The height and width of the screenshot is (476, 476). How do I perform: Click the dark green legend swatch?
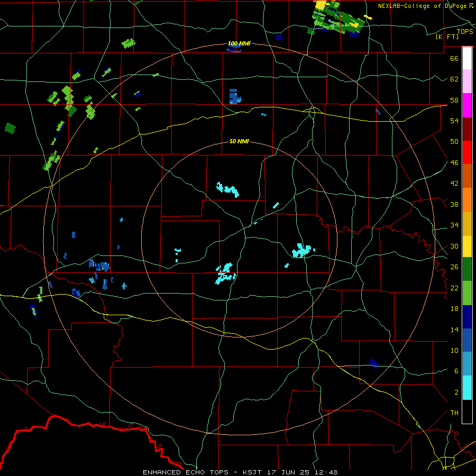[467, 269]
